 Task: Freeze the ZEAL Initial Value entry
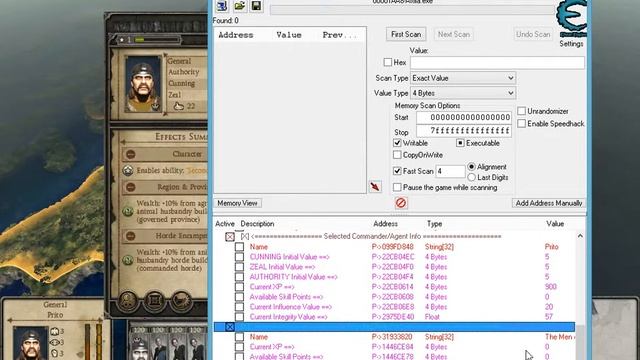tap(239, 267)
